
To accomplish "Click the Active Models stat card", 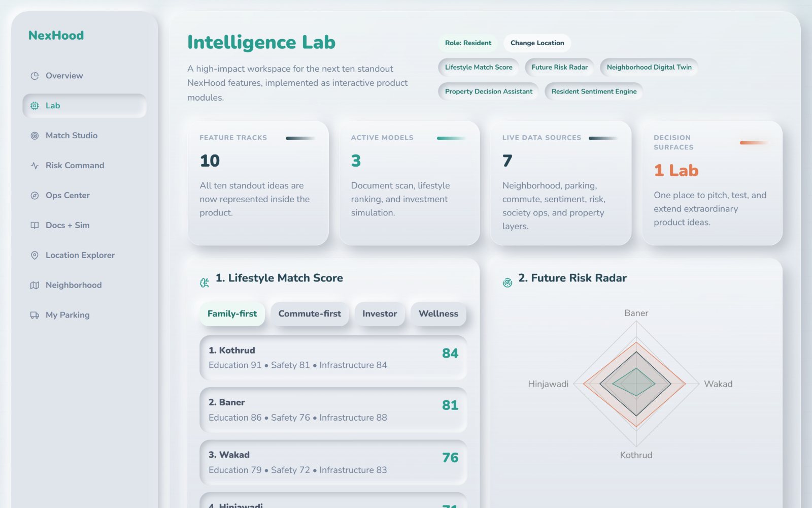I will tap(410, 183).
